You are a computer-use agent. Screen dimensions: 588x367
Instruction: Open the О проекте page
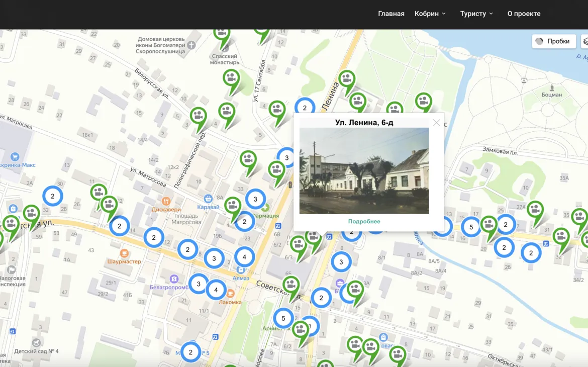click(524, 14)
